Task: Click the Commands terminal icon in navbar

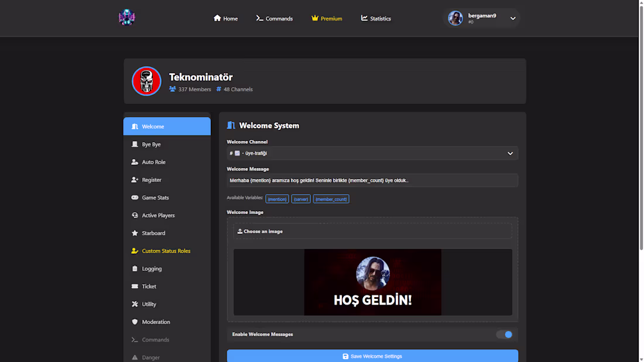Action: pos(259,18)
